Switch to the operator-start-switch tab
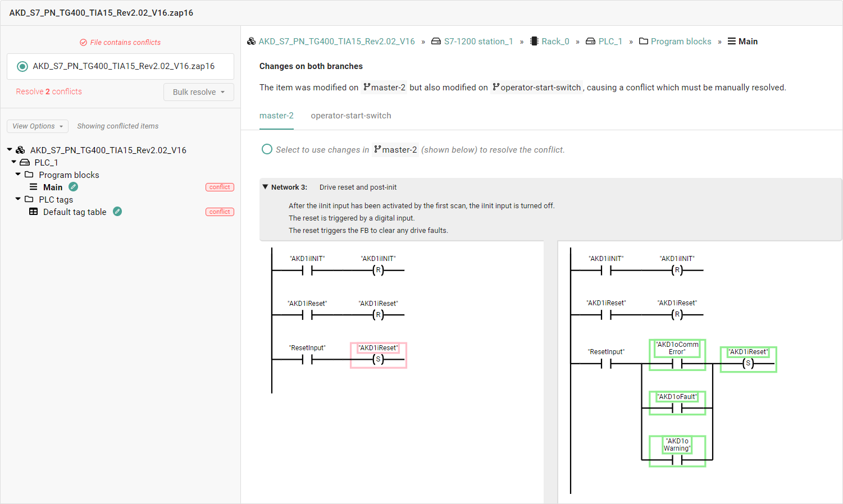This screenshot has width=843, height=504. point(351,116)
